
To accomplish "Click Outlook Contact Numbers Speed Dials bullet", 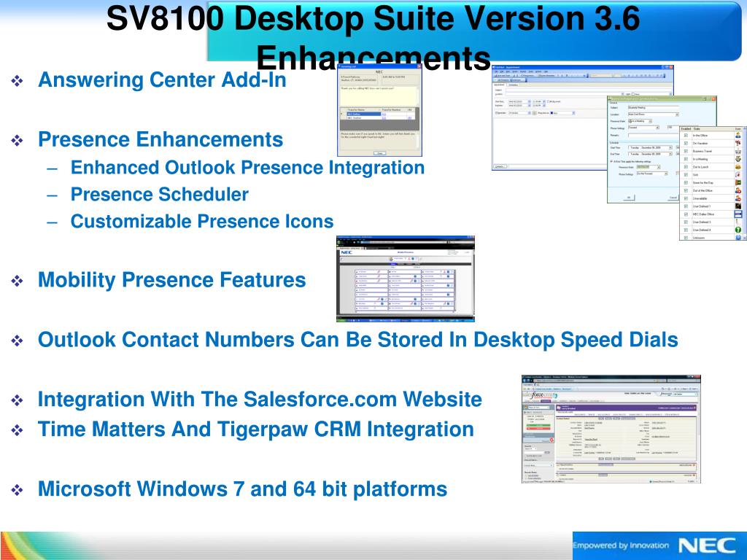I will pos(357,340).
